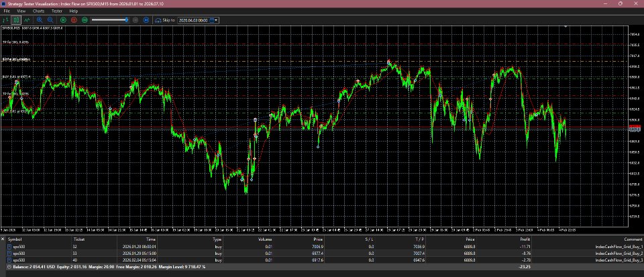This screenshot has height=277, width=644.
Task: Click time 2026.02.04 05:15:04 cell
Action: pyautogui.click(x=140, y=260)
